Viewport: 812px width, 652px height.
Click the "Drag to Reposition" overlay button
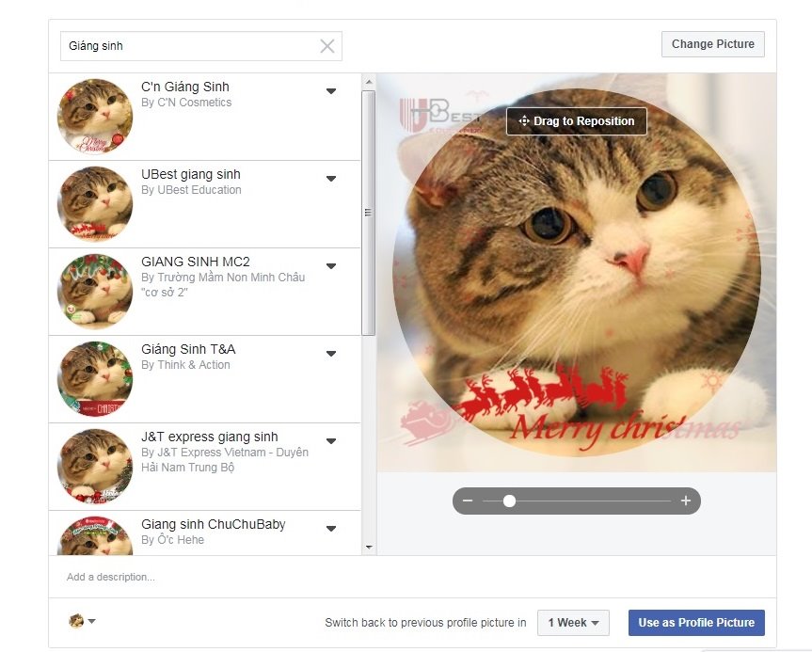[x=577, y=120]
